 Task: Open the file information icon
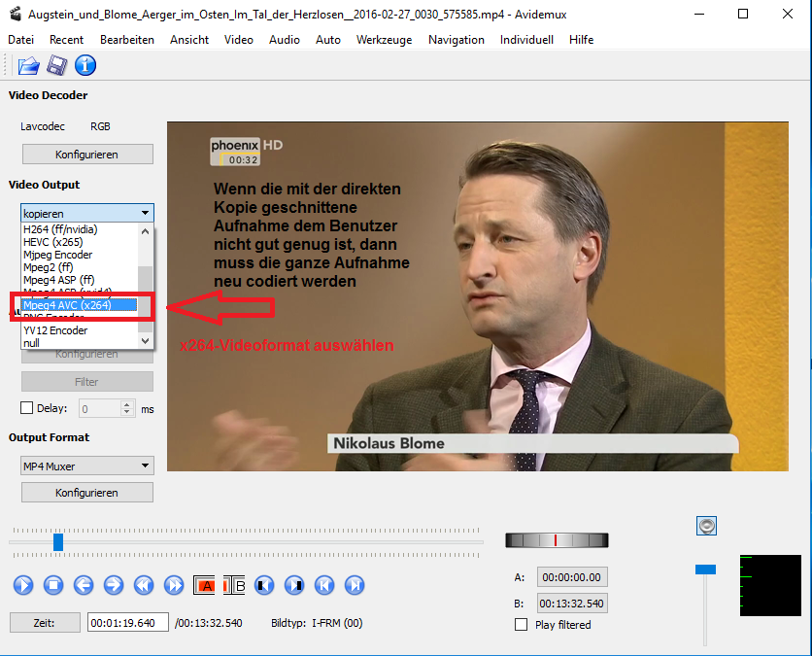85,66
